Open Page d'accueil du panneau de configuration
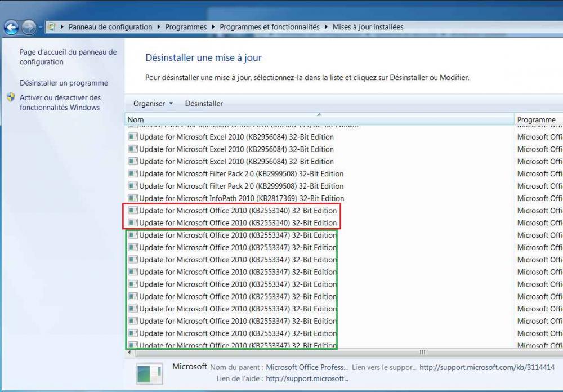Screen dimensions: 563x392 point(68,57)
